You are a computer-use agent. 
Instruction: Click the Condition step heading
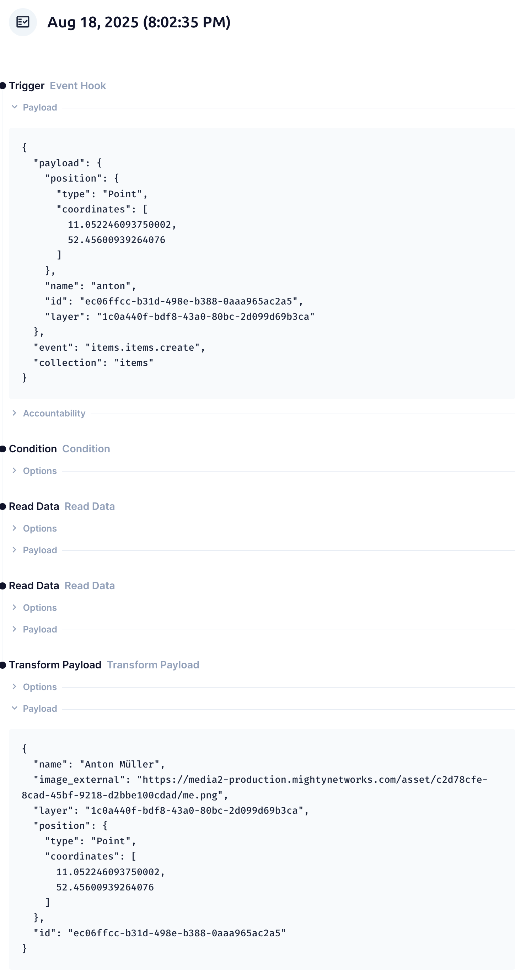[33, 449]
